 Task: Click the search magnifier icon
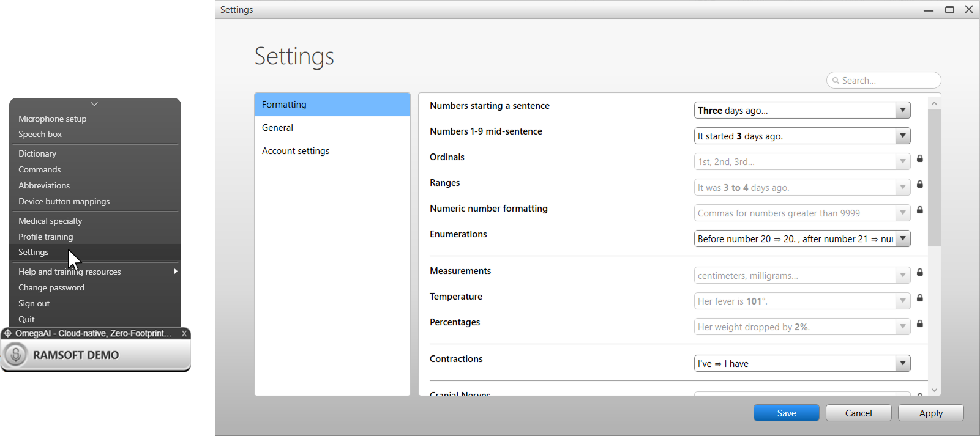tap(836, 81)
